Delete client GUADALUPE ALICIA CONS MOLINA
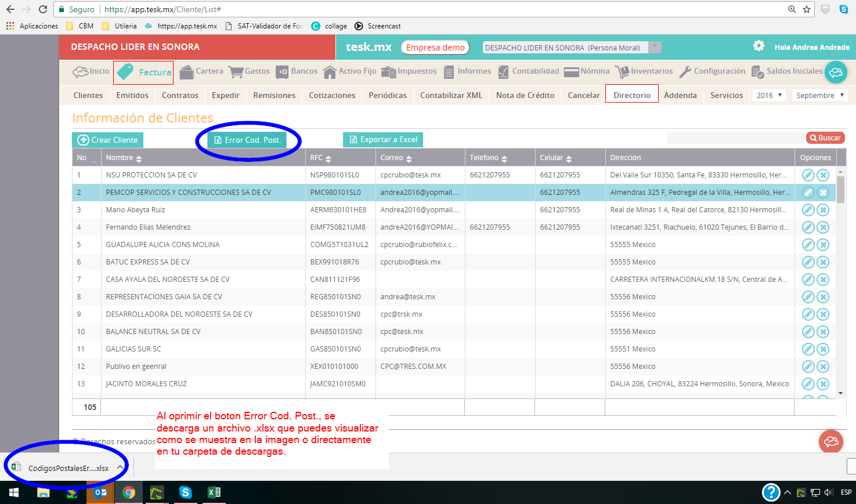Image resolution: width=856 pixels, height=504 pixels. coord(823,245)
